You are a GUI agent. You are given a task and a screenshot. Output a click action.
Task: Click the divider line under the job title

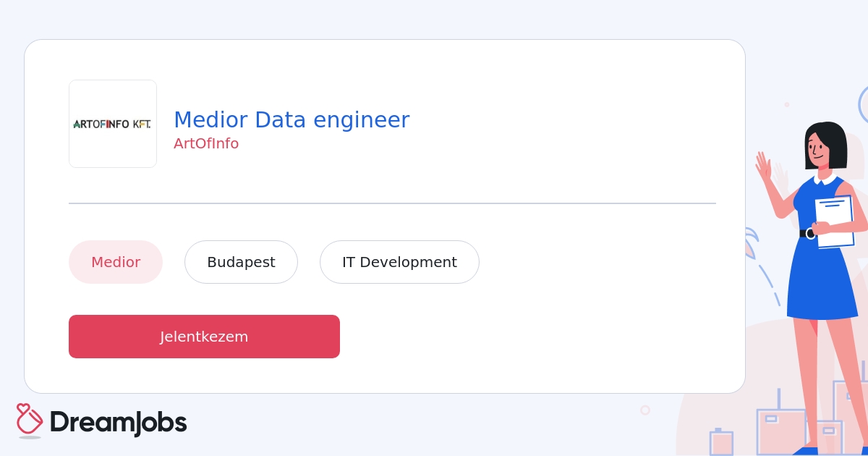pos(392,203)
